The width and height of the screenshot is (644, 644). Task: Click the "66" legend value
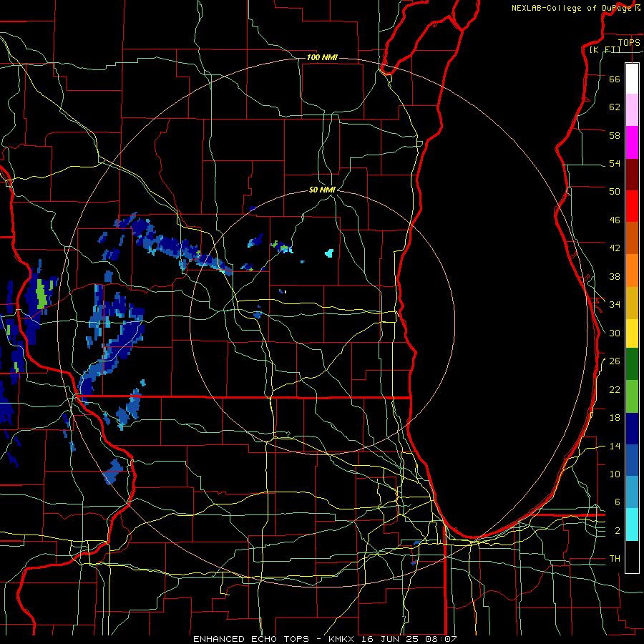click(x=615, y=79)
